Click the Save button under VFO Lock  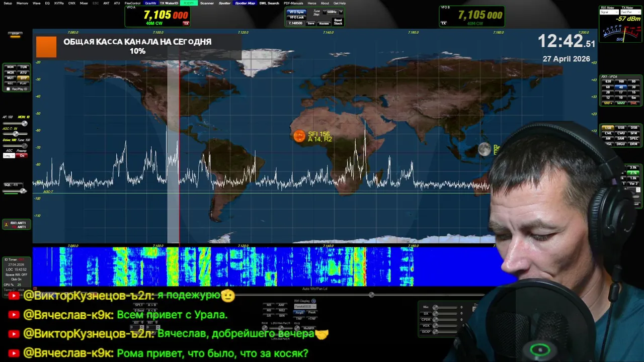311,24
